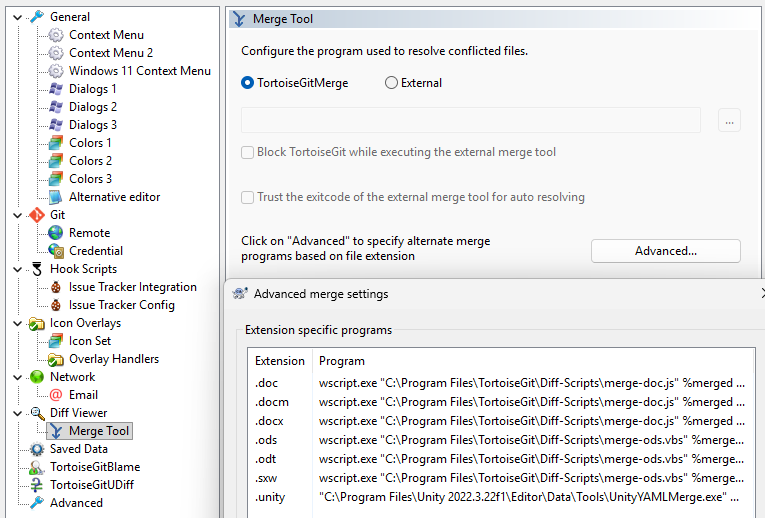Viewport: 765px width, 518px height.
Task: Collapse the Network tree node
Action: [x=18, y=378]
